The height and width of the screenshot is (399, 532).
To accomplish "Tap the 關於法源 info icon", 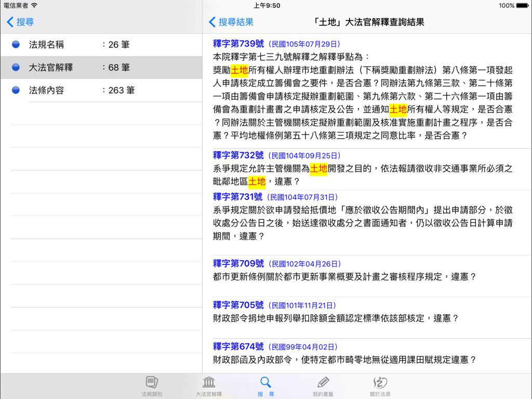I will (x=381, y=381).
